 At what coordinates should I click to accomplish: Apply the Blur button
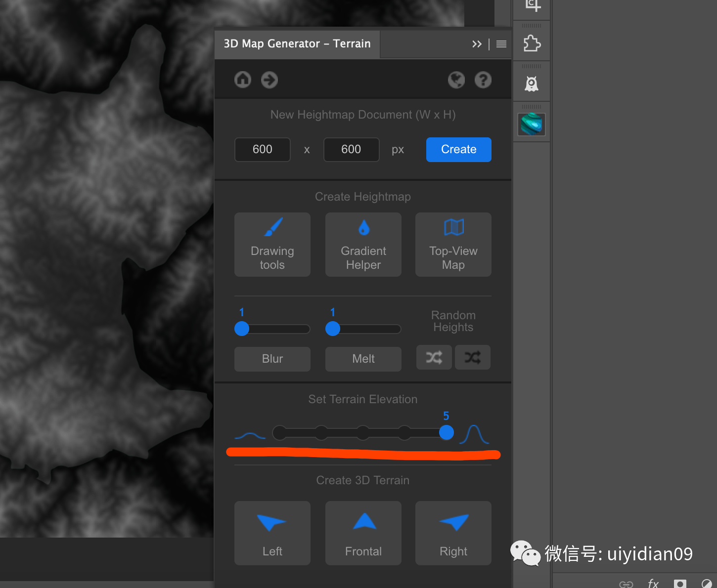[x=272, y=359]
